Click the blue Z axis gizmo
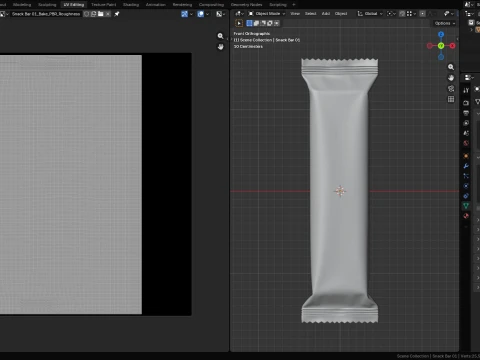 click(441, 34)
